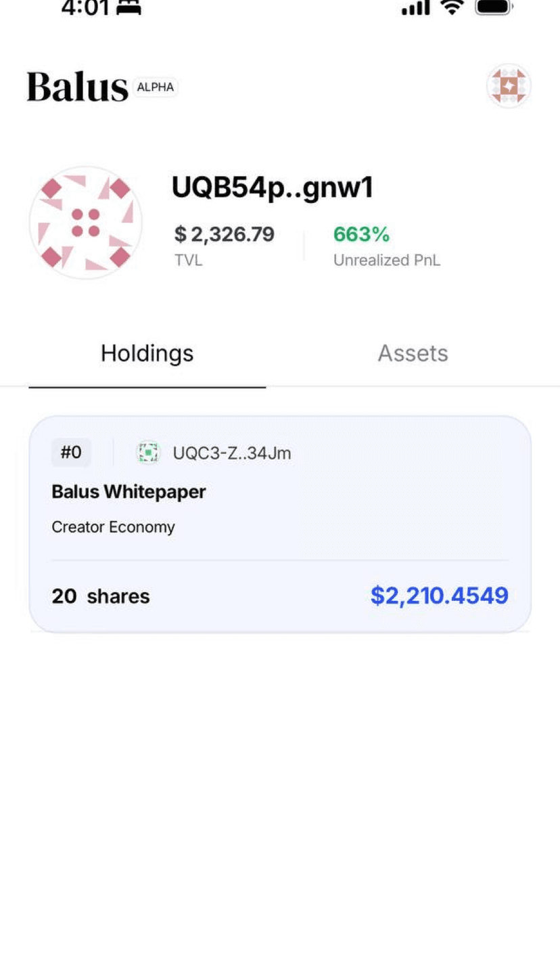The image size is (560, 969).
Task: Switch to the Assets tab
Action: 413,353
